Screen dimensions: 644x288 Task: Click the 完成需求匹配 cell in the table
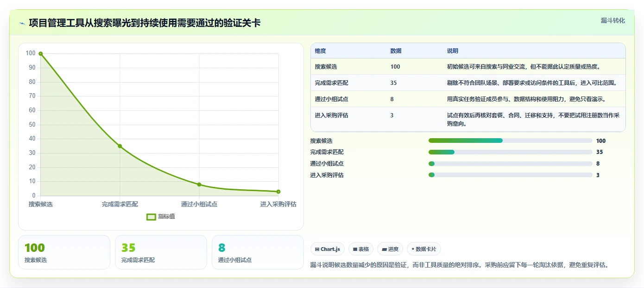(x=332, y=83)
